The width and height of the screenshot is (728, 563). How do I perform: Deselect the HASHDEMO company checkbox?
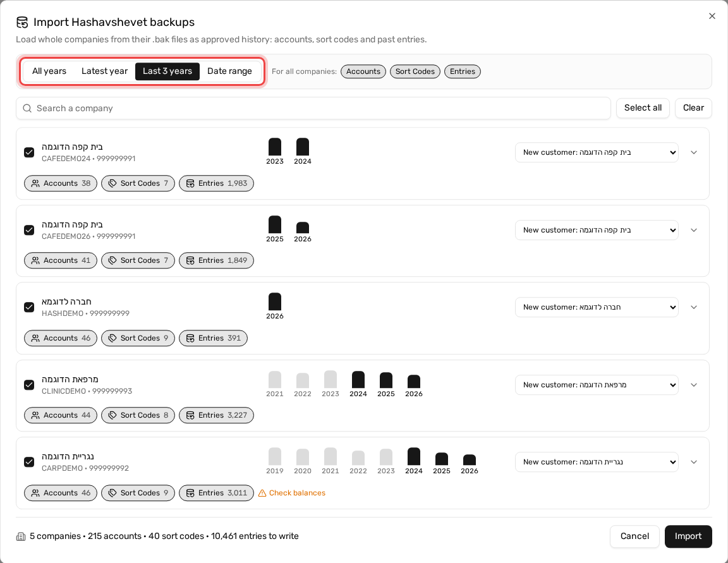point(29,307)
